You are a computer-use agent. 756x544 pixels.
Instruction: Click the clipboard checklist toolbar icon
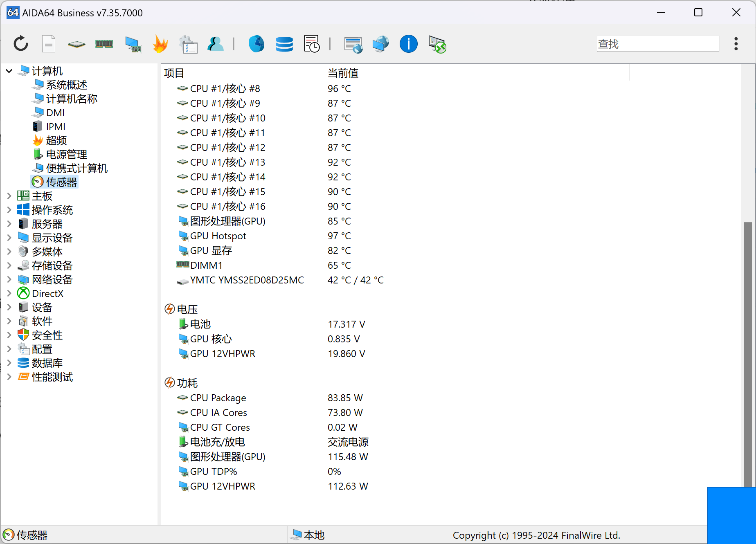pyautogui.click(x=188, y=44)
